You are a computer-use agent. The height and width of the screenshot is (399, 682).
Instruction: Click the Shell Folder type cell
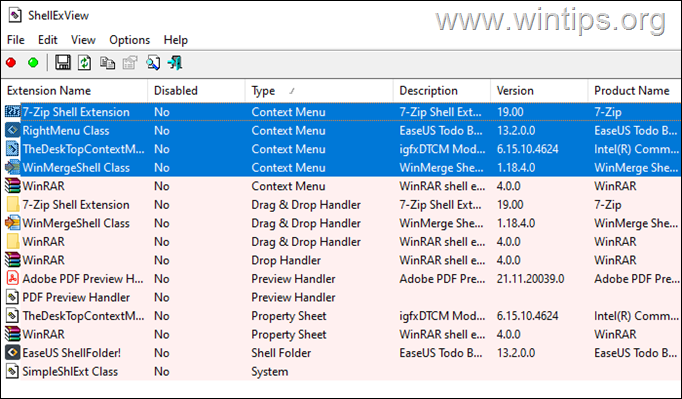[281, 353]
